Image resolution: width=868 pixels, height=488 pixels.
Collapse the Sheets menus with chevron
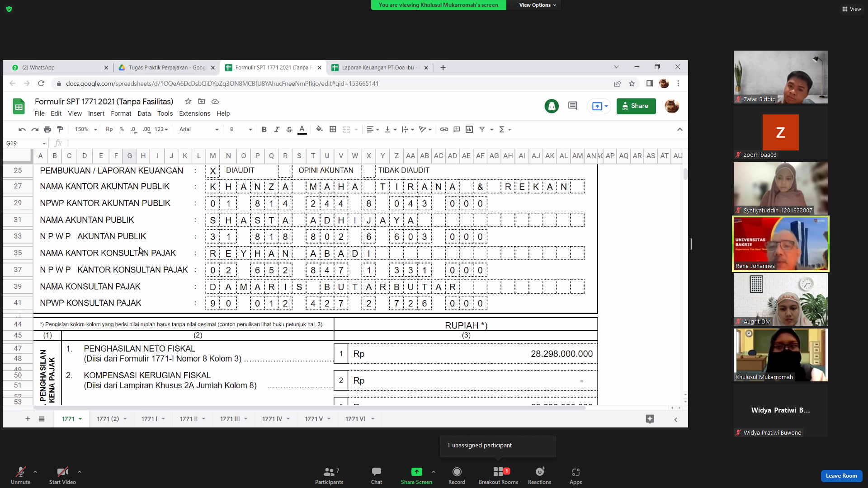tap(679, 130)
